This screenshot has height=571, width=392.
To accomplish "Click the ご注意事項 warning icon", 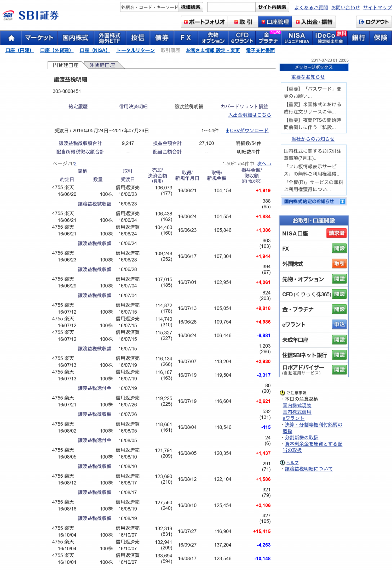I will (282, 393).
